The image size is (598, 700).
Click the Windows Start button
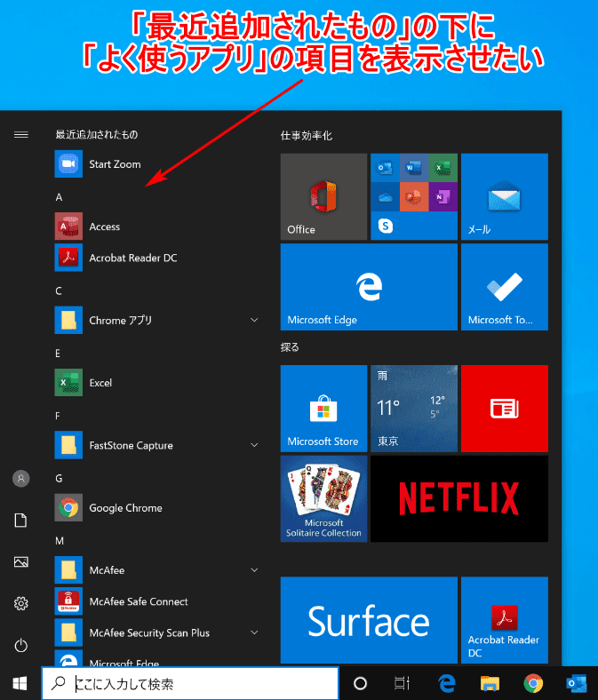(x=20, y=683)
